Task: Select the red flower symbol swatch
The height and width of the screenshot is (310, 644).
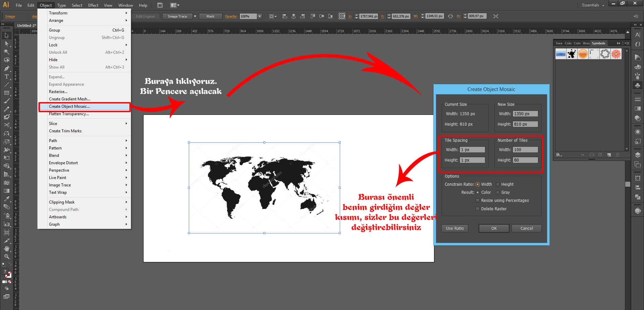Action: [616, 54]
